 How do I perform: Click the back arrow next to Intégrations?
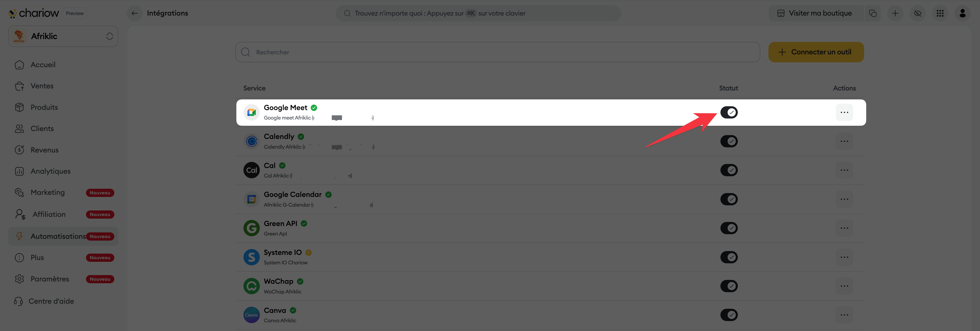click(x=135, y=13)
